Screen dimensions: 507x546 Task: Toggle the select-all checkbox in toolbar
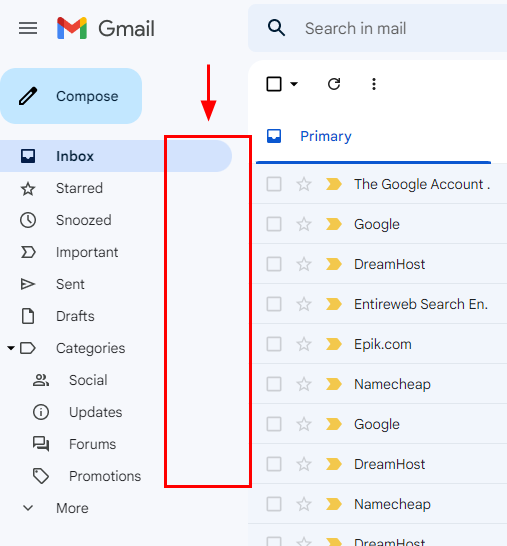pos(274,84)
